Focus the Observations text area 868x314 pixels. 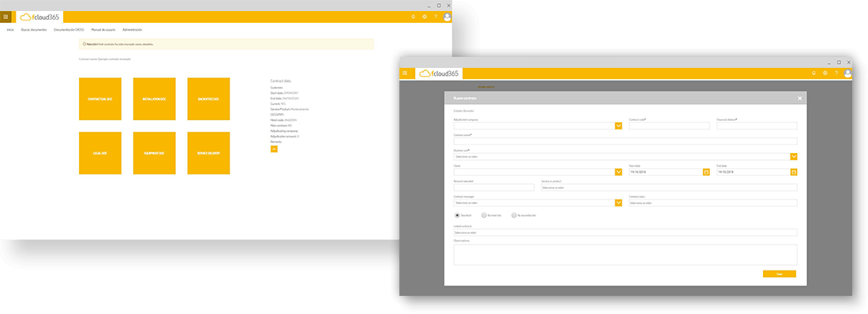coord(626,255)
